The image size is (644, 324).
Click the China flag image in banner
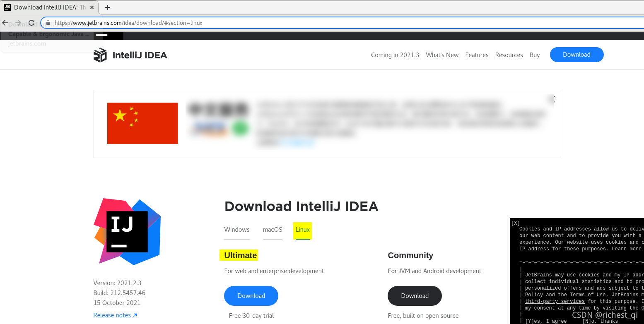pos(142,123)
